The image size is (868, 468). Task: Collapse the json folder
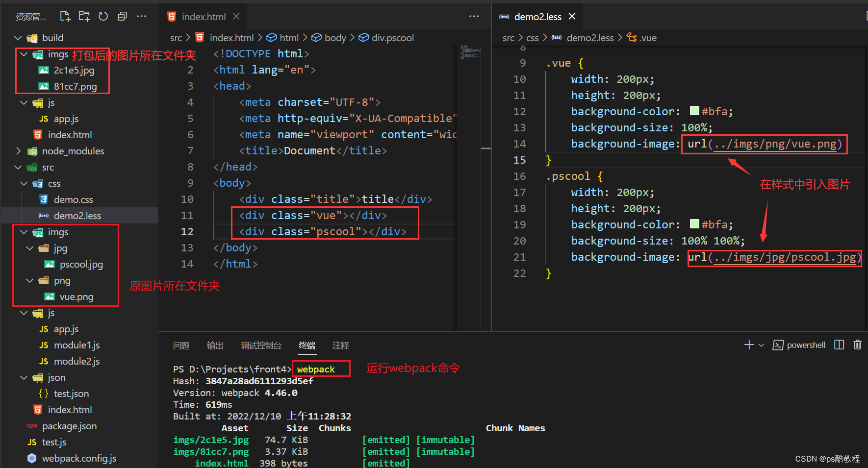(x=24, y=377)
